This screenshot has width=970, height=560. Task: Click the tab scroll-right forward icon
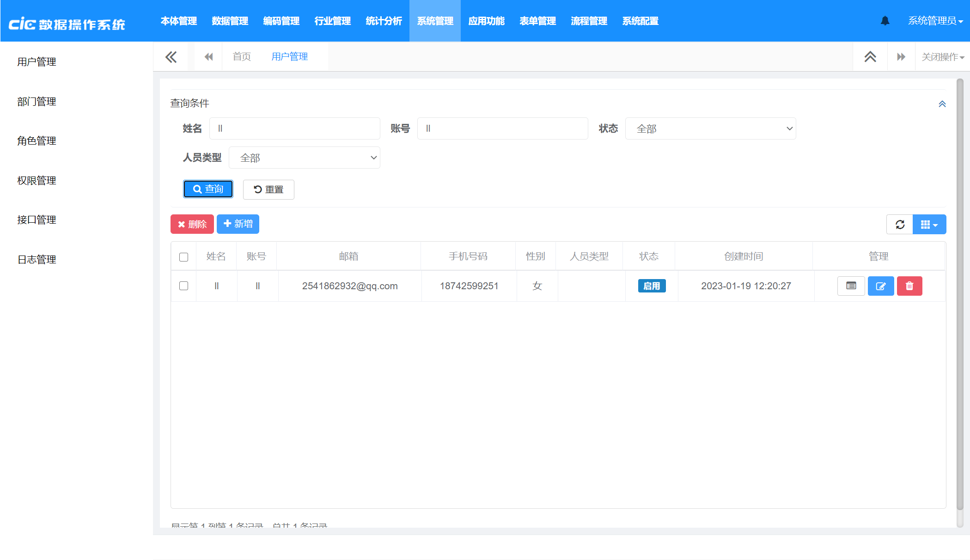(901, 57)
